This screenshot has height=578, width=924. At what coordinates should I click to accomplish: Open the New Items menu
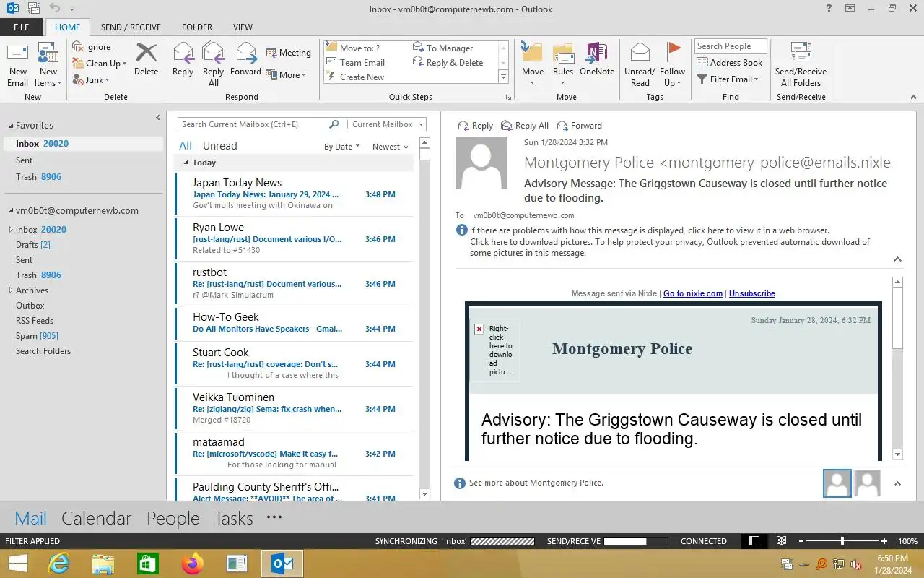(48, 64)
